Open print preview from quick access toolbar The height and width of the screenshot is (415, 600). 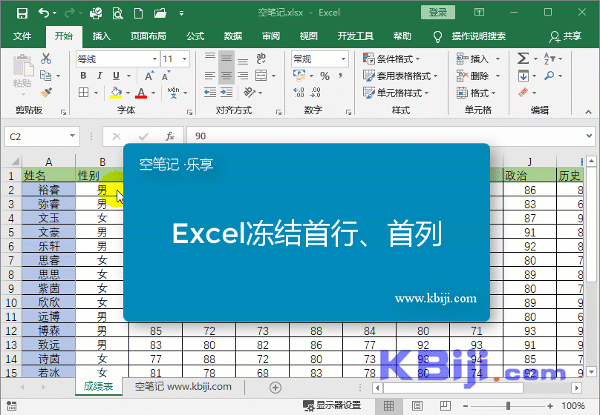[x=117, y=13]
